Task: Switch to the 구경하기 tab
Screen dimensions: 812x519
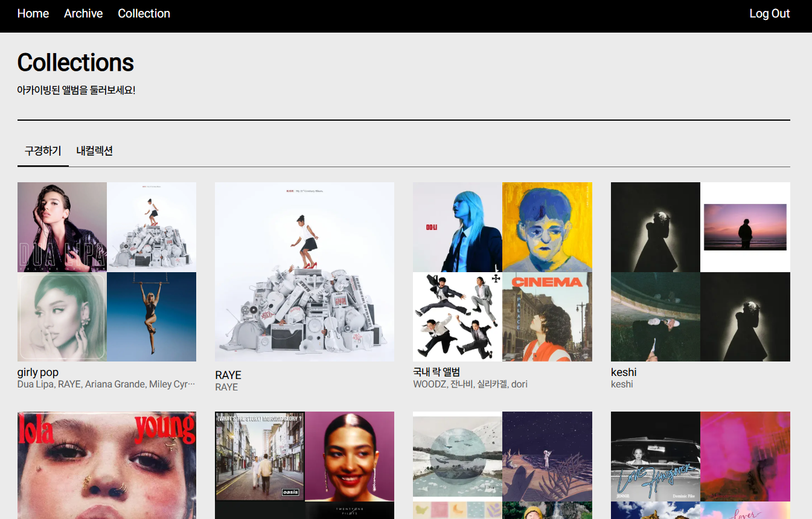Action: (43, 151)
